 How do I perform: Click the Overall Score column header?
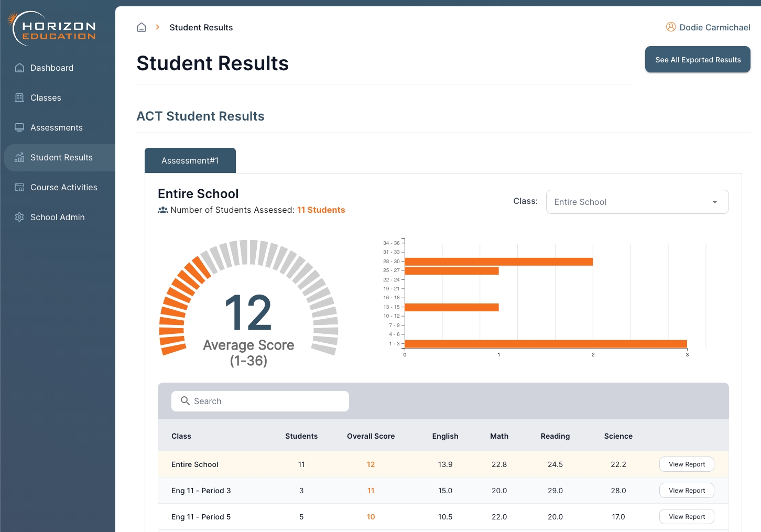click(371, 436)
